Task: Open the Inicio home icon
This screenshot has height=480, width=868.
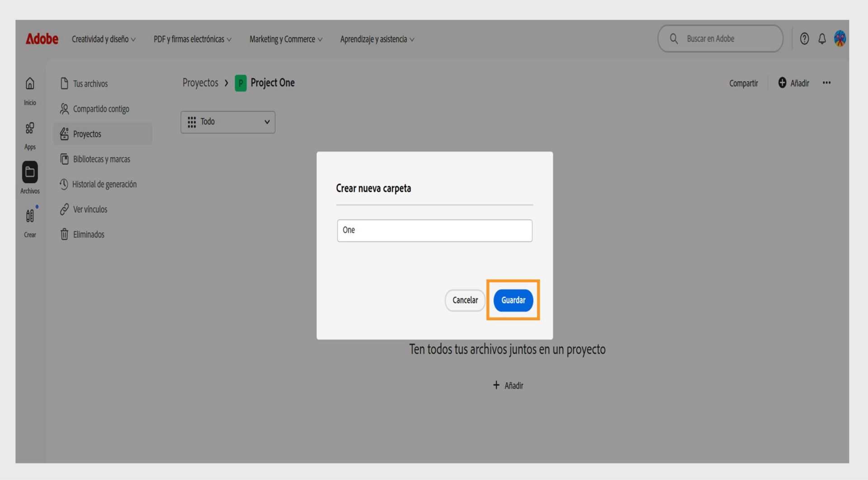Action: 29,88
